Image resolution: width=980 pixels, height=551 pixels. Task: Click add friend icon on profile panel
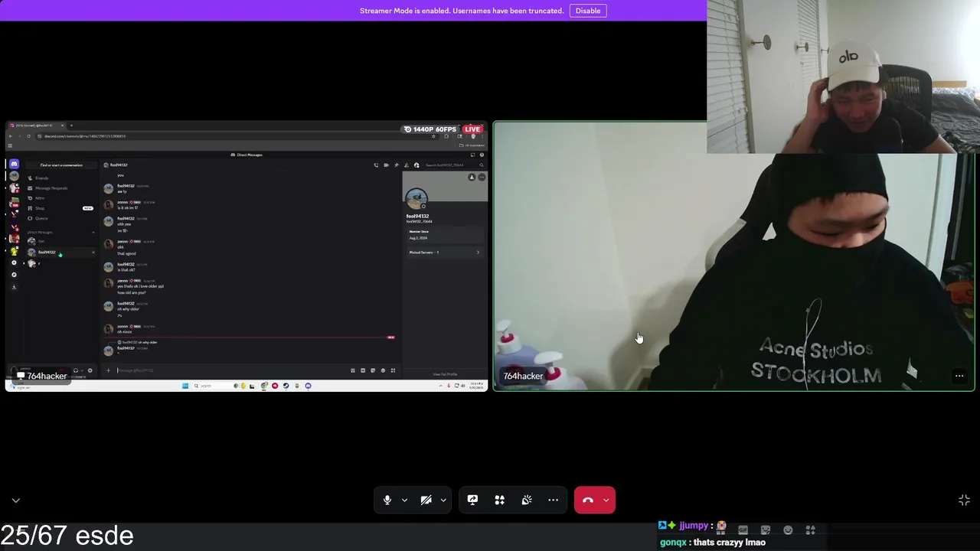tap(472, 178)
